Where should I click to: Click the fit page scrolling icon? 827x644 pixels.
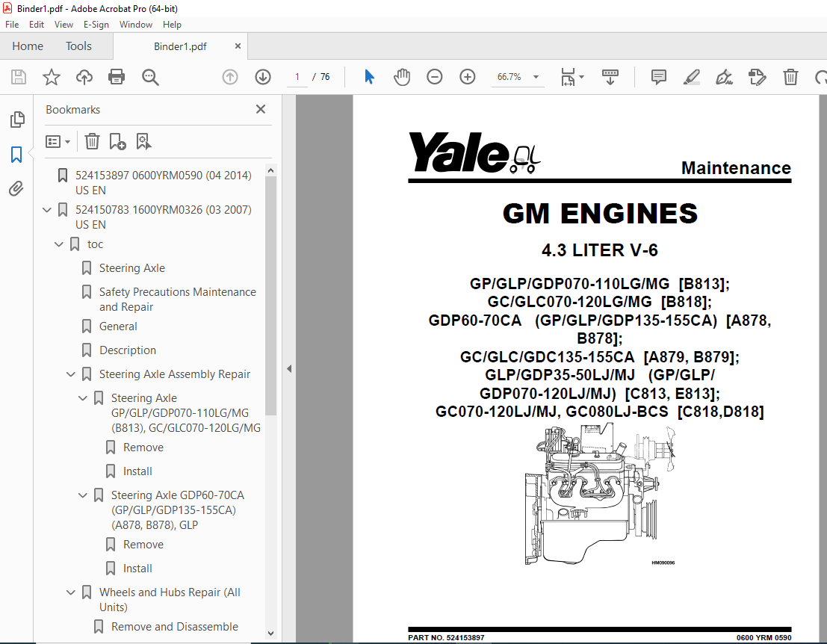[568, 77]
